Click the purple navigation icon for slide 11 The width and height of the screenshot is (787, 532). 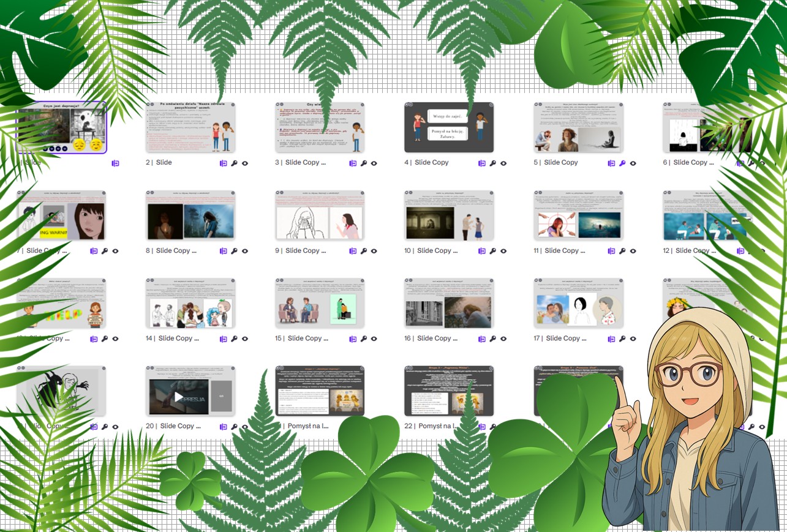pos(612,251)
